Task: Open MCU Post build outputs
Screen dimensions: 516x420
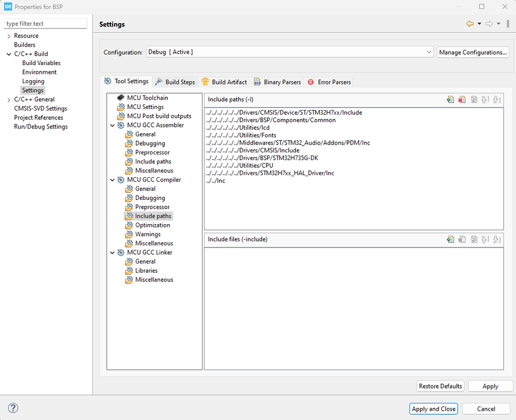Action: [154, 116]
